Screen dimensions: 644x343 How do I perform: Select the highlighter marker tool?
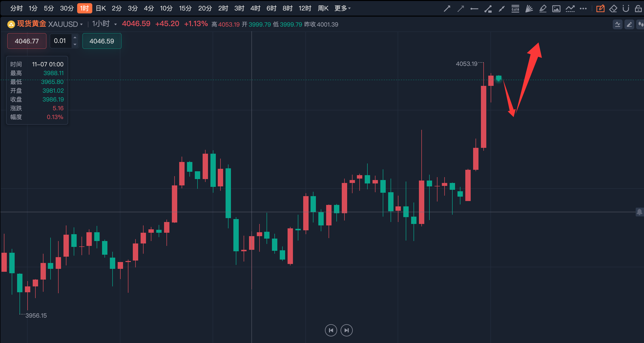click(x=543, y=9)
